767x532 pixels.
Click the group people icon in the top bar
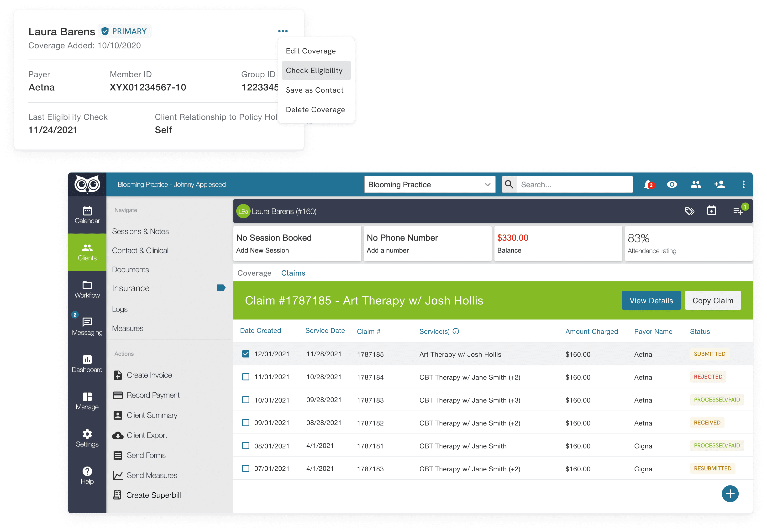696,184
